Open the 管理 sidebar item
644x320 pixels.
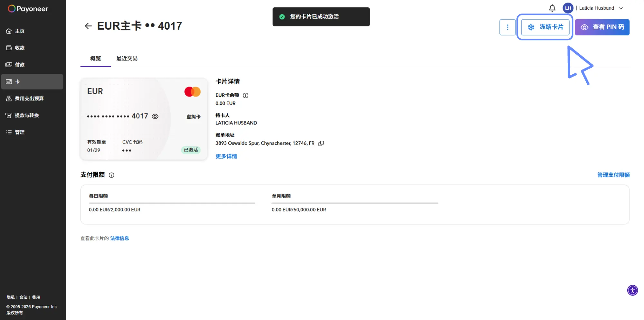click(32, 132)
